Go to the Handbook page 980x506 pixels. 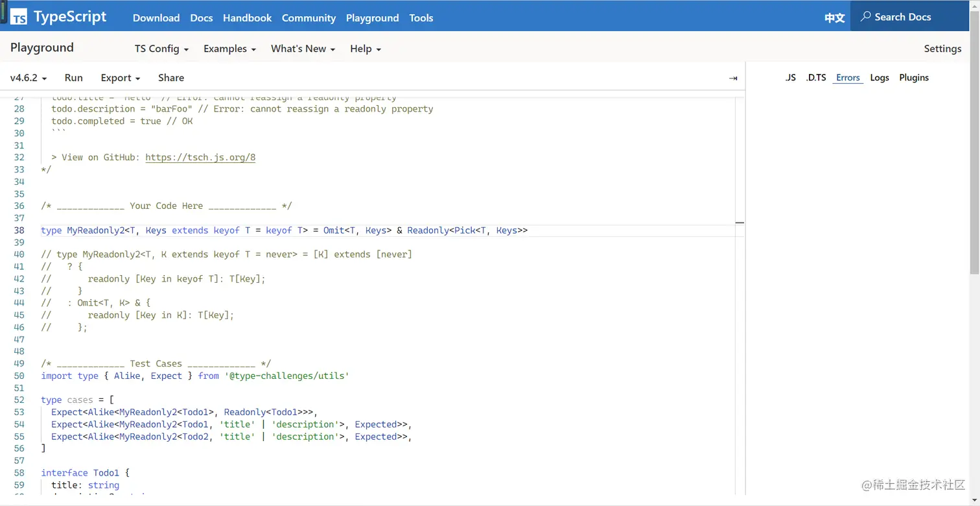(x=248, y=18)
